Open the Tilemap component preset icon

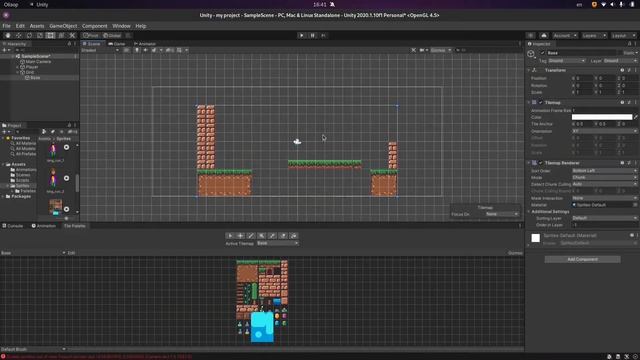coord(629,102)
